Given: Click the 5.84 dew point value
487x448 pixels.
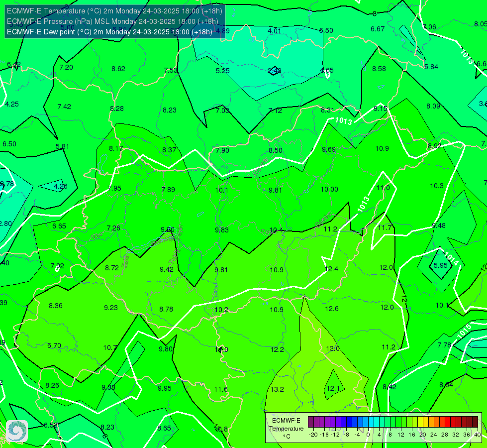Looking at the screenshot, I should coord(431,67).
